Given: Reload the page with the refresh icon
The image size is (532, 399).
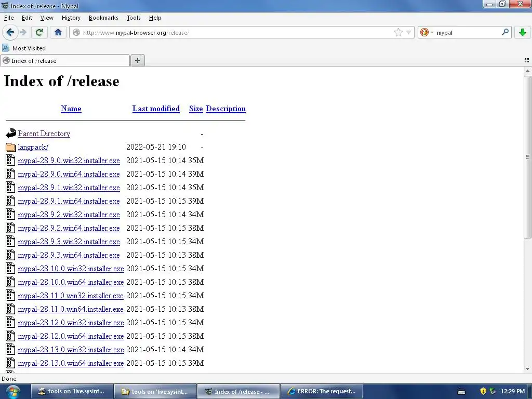Looking at the screenshot, I should (x=39, y=32).
